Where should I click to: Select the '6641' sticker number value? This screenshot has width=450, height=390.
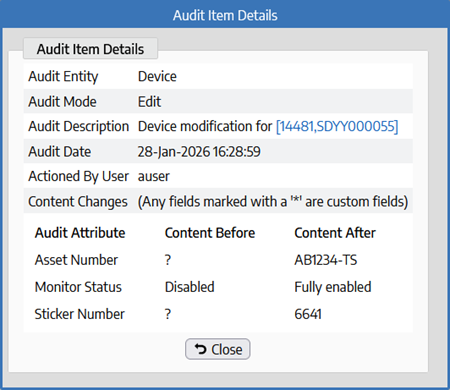tap(308, 314)
